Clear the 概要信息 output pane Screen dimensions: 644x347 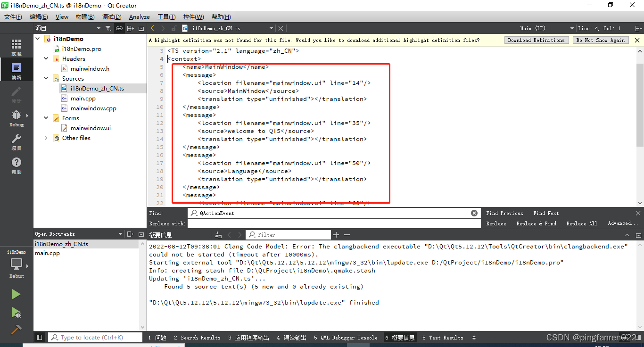218,235
